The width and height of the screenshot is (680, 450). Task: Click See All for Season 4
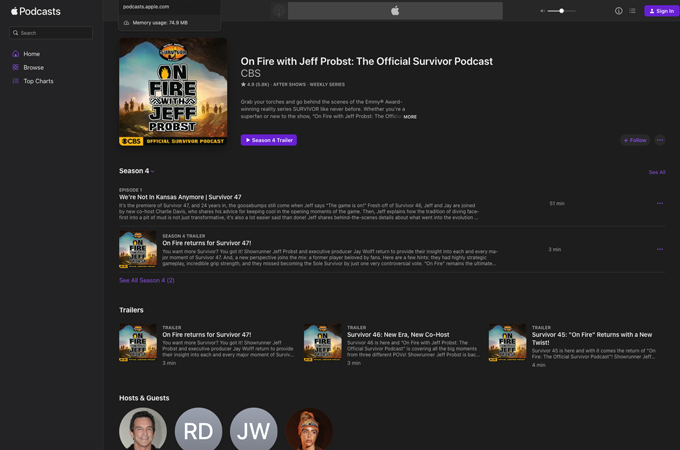657,172
